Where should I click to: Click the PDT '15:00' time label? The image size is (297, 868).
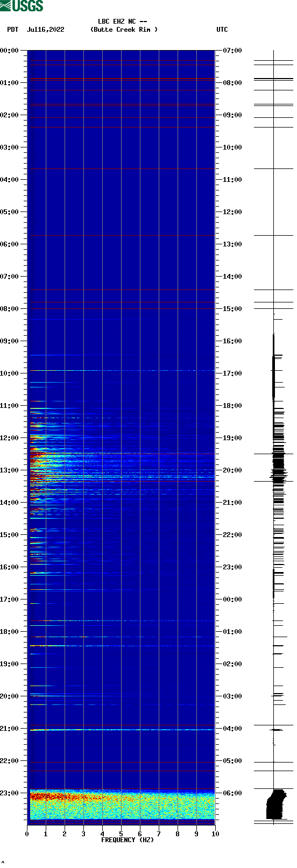pyautogui.click(x=9, y=535)
